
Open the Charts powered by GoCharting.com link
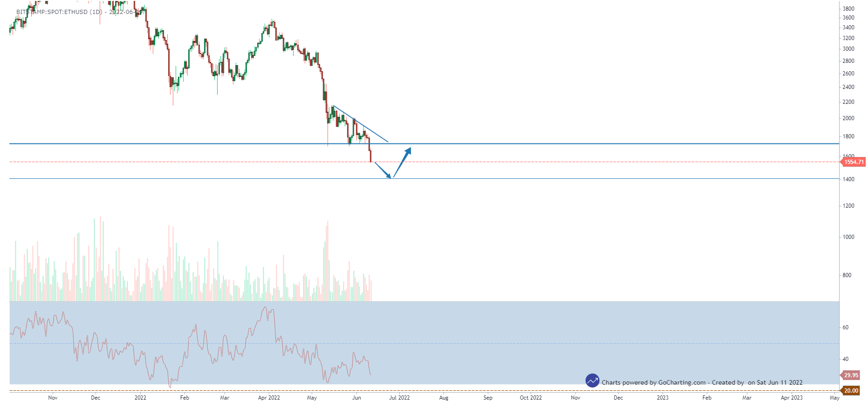[653, 383]
